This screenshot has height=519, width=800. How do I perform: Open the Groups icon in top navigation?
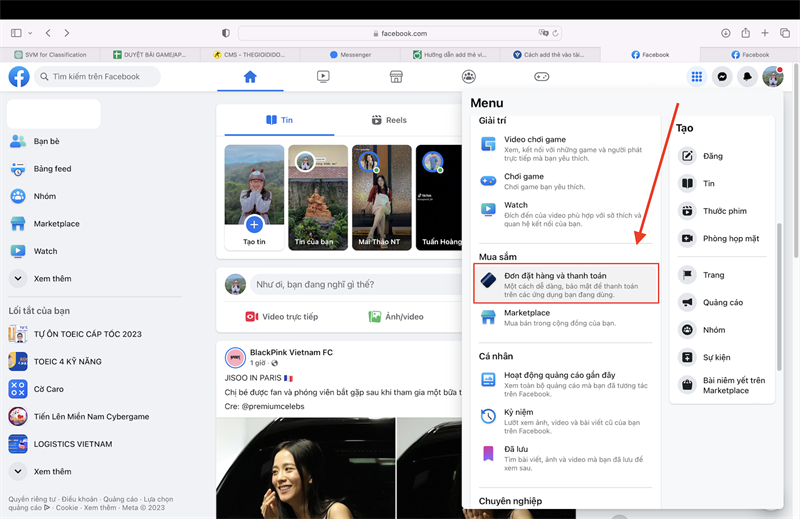[469, 77]
